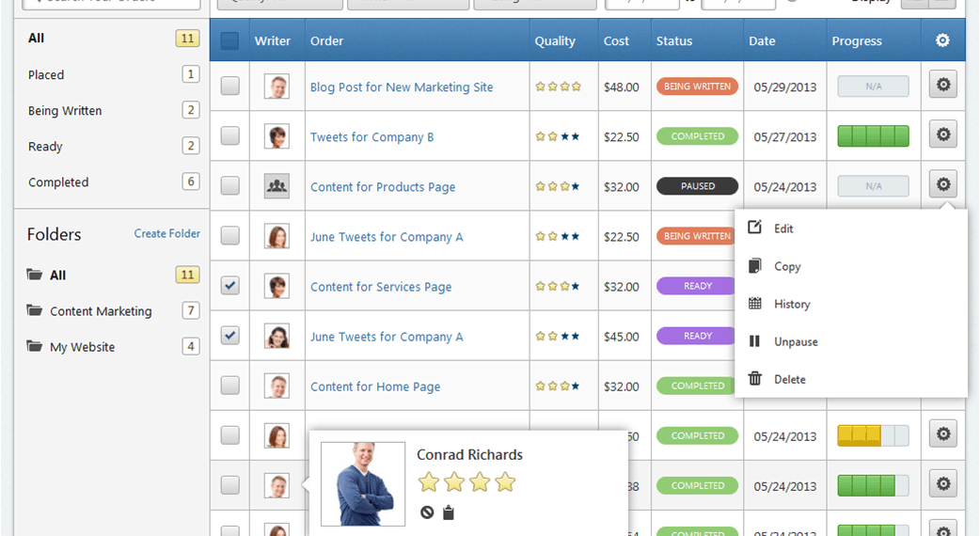
Task: Click group writer icon for Products Page
Action: pos(277,186)
